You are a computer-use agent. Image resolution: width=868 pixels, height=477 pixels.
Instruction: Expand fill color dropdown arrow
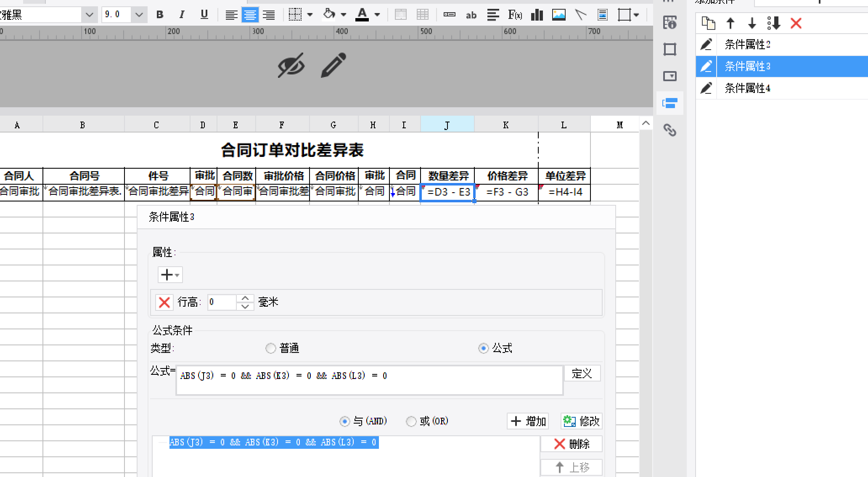click(x=344, y=15)
